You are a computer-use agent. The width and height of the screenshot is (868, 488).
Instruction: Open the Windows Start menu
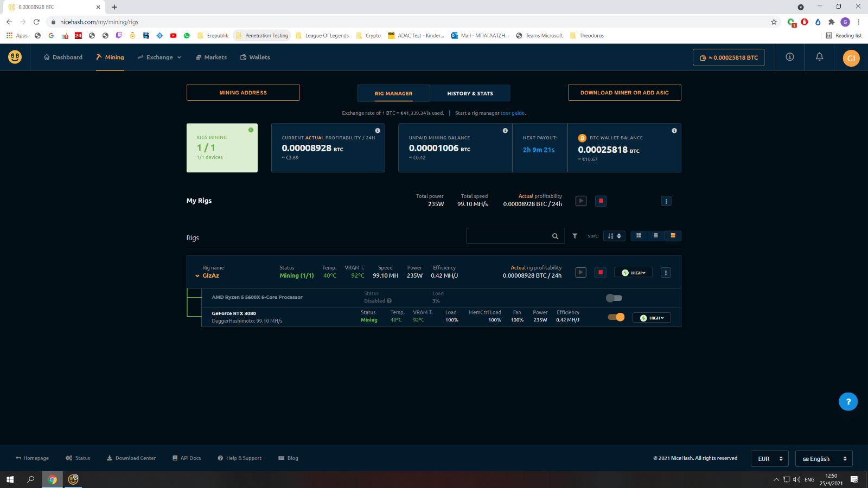pos(10,479)
